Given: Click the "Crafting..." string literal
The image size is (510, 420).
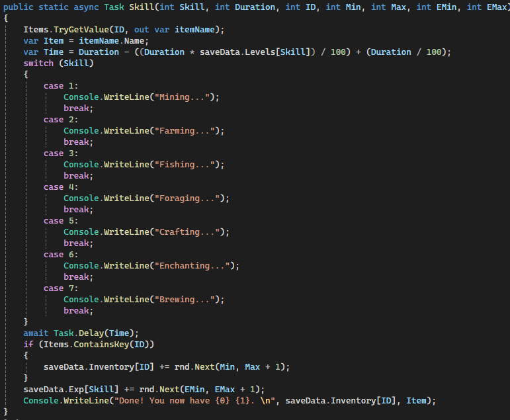Looking at the screenshot, I should click(187, 232).
